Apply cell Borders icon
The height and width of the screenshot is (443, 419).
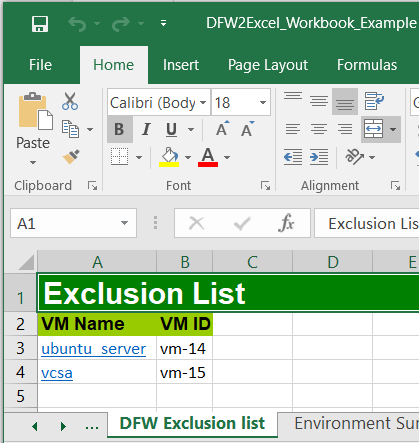click(x=120, y=156)
